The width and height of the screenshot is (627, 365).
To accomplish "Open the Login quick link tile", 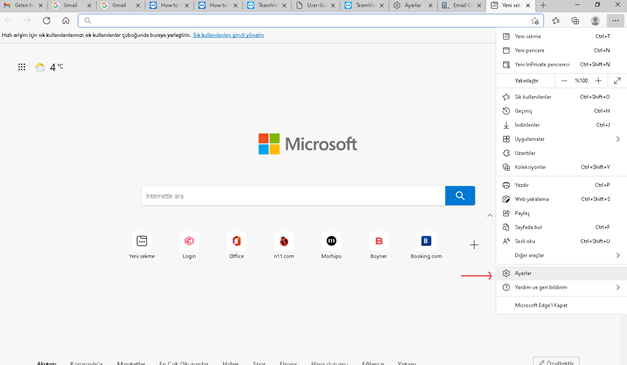I will (189, 245).
